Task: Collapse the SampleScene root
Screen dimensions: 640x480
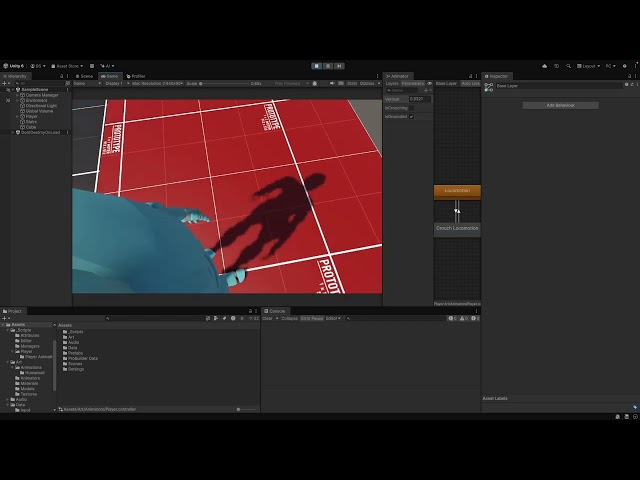Action: 13,89
